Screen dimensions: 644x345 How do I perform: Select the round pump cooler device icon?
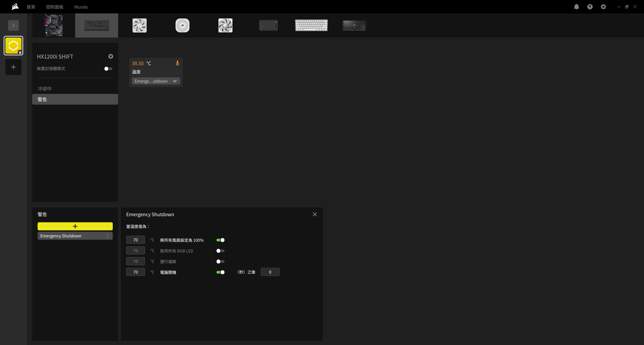[x=182, y=25]
